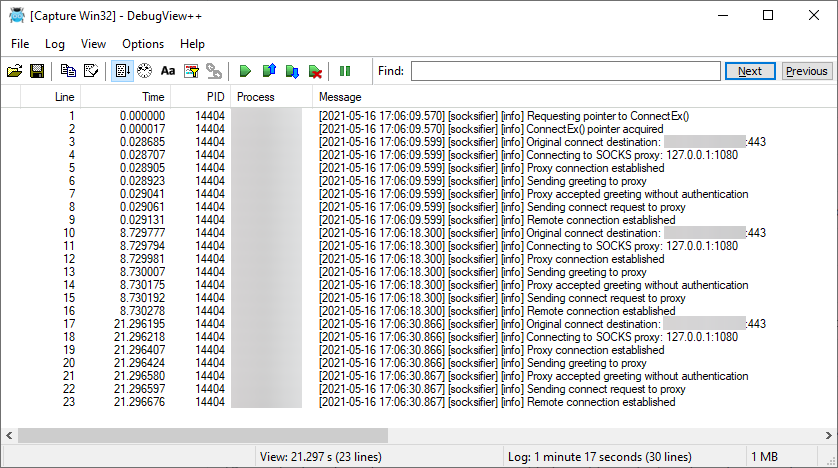Select the row with time 21.296580
This screenshot has height=468, width=838.
click(x=418, y=376)
